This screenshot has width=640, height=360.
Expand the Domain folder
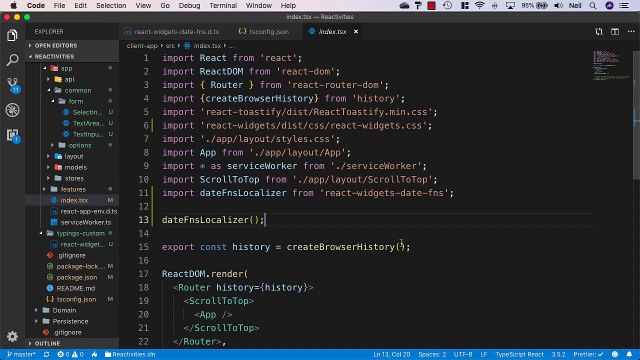[72, 310]
